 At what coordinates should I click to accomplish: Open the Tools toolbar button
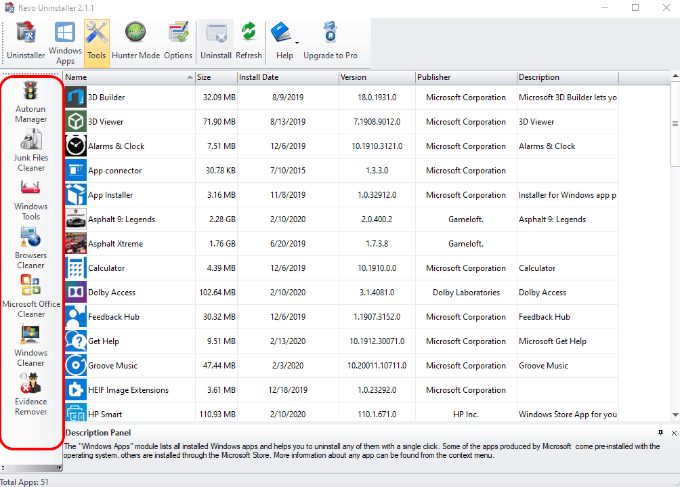click(97, 42)
